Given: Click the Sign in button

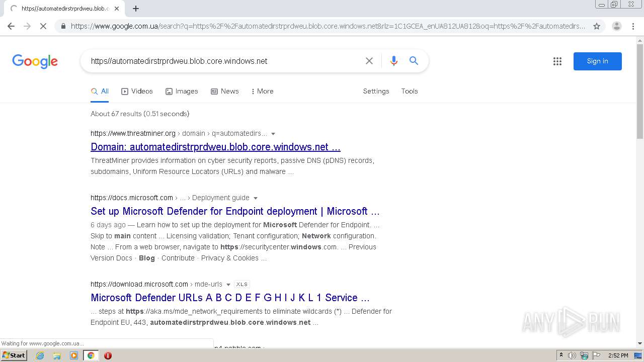Looking at the screenshot, I should (x=597, y=61).
